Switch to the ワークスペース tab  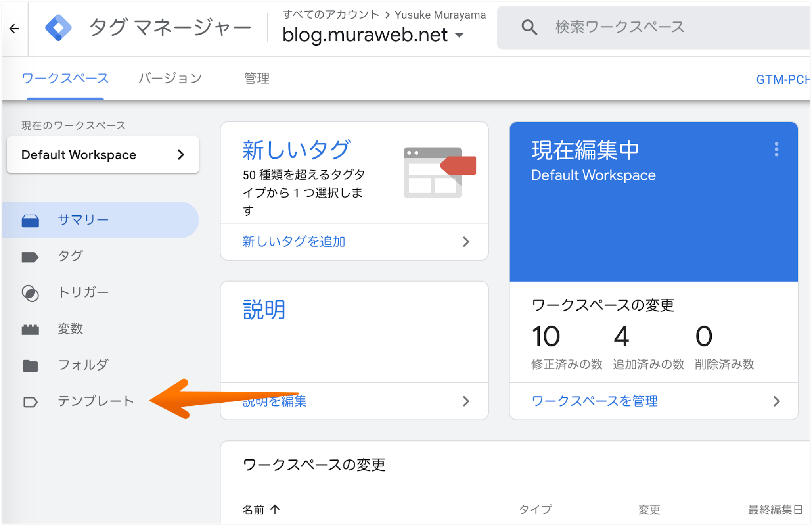pos(65,78)
